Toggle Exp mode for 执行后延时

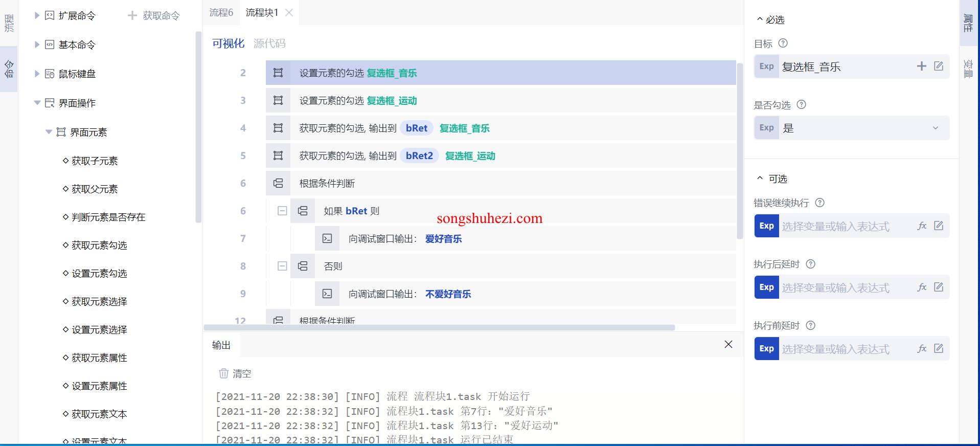click(x=766, y=287)
